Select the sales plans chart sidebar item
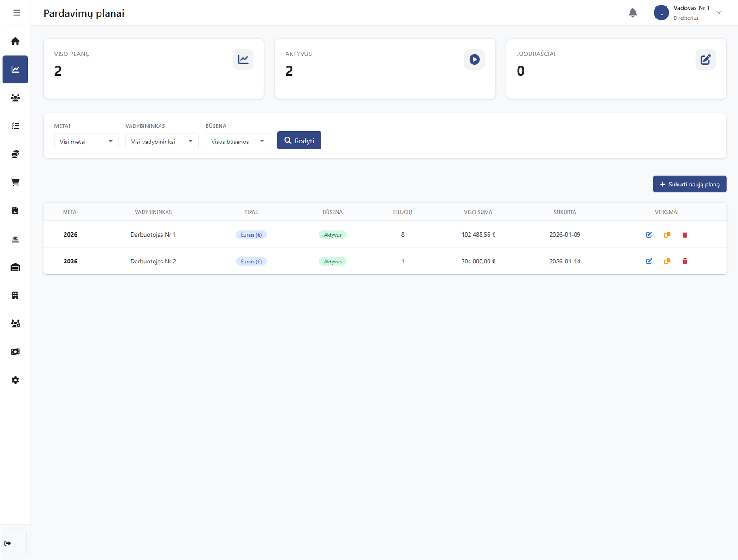The width and height of the screenshot is (738, 560). point(15,70)
